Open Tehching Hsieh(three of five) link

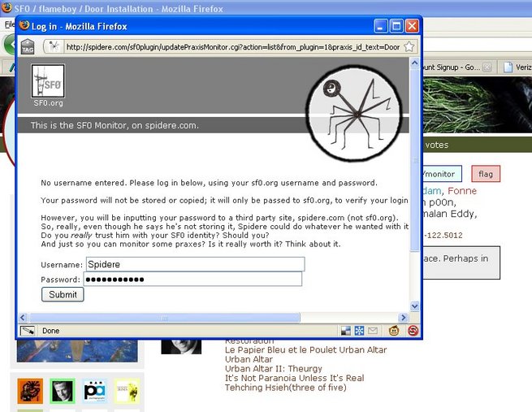pos(286,388)
